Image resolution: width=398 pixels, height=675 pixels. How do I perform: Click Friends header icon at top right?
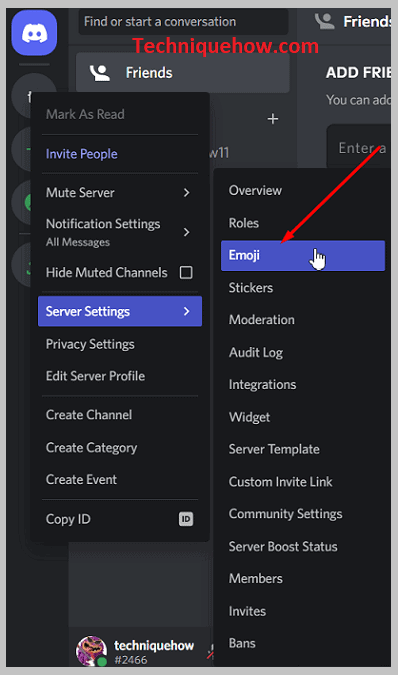pos(324,21)
